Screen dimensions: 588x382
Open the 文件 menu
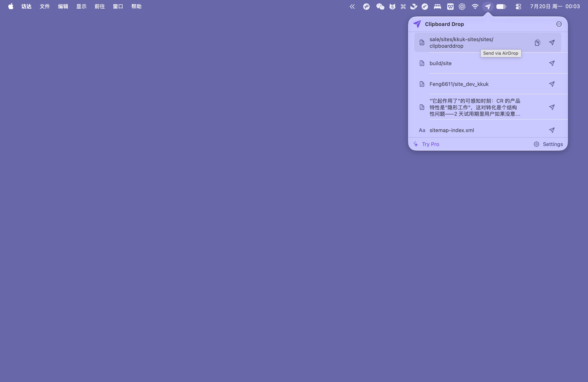point(45,6)
